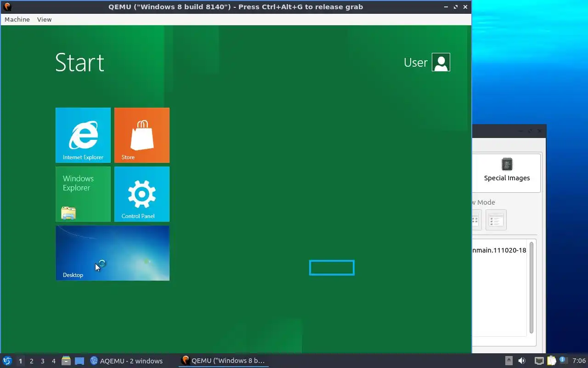Click the network connection tray icon
The width and height of the screenshot is (588, 368).
539,361
